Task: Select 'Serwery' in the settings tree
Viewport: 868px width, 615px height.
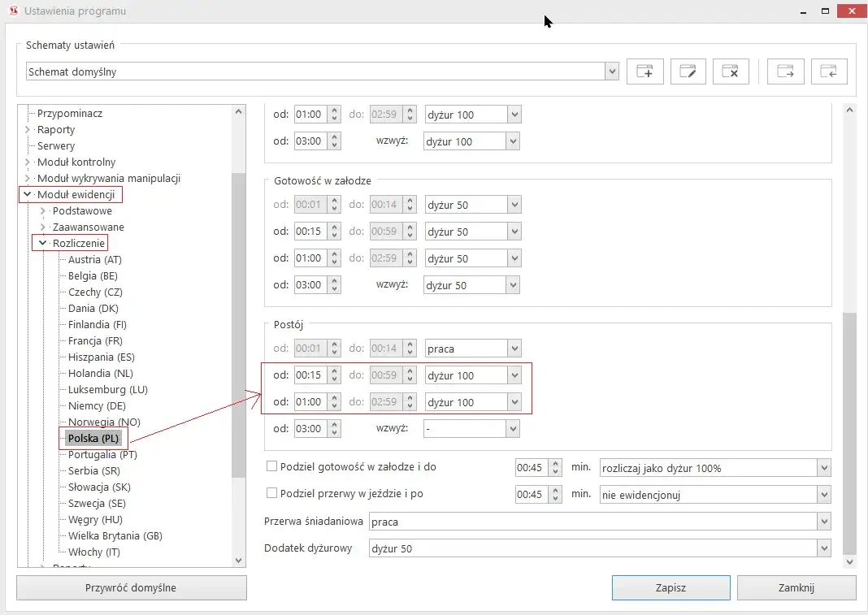Action: pos(55,146)
